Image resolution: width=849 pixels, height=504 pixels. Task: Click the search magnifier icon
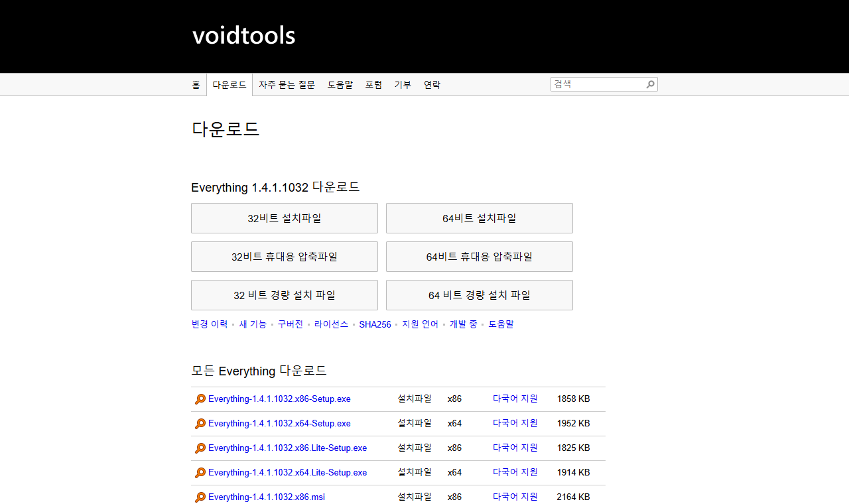tap(650, 84)
